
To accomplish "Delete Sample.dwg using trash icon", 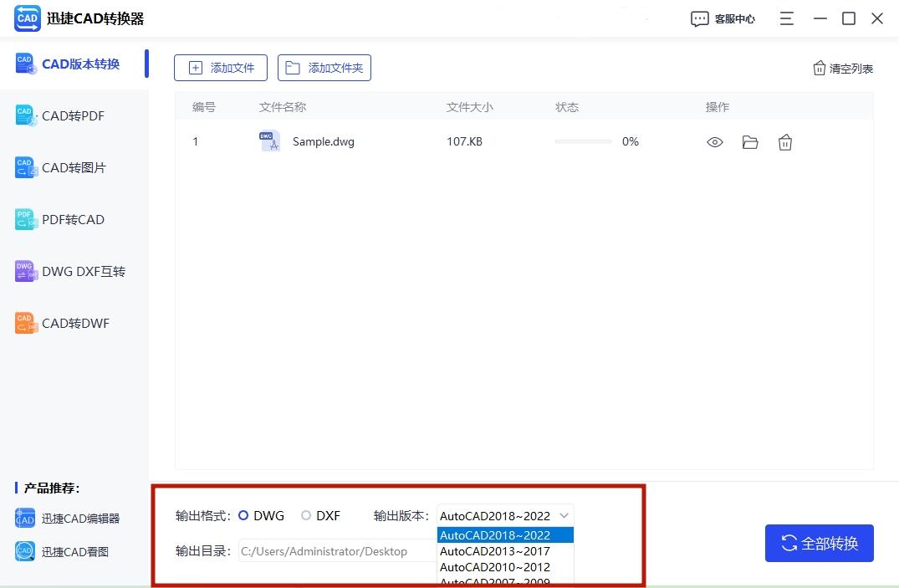I will click(785, 141).
